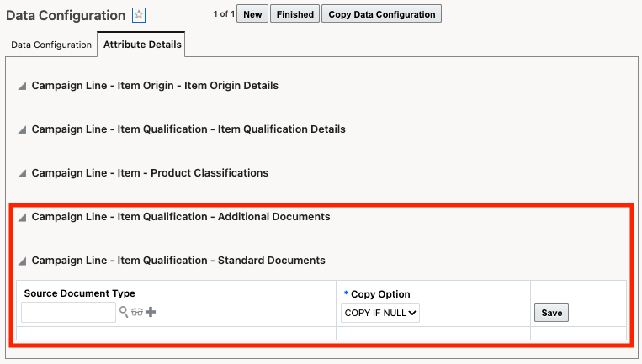This screenshot has width=642, height=364.
Task: Focus the Source Document Type input field
Action: tap(68, 313)
